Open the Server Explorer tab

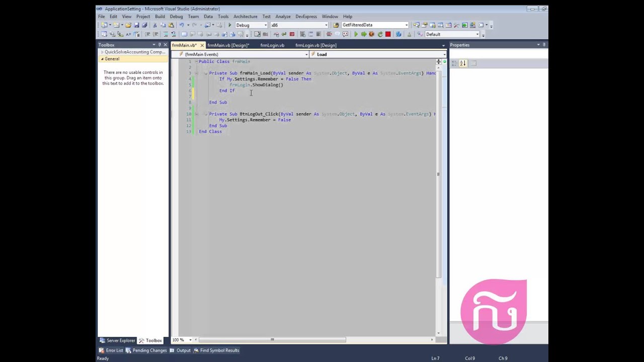(x=117, y=340)
